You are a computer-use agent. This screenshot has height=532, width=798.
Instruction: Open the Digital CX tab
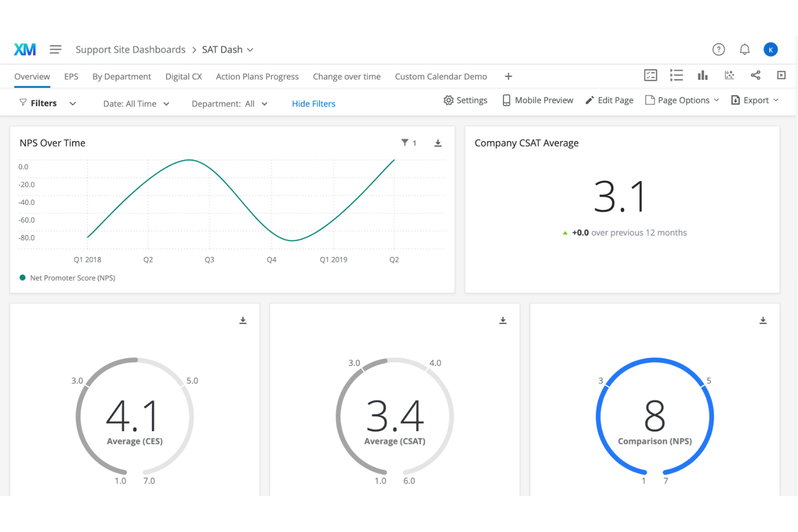tap(184, 77)
